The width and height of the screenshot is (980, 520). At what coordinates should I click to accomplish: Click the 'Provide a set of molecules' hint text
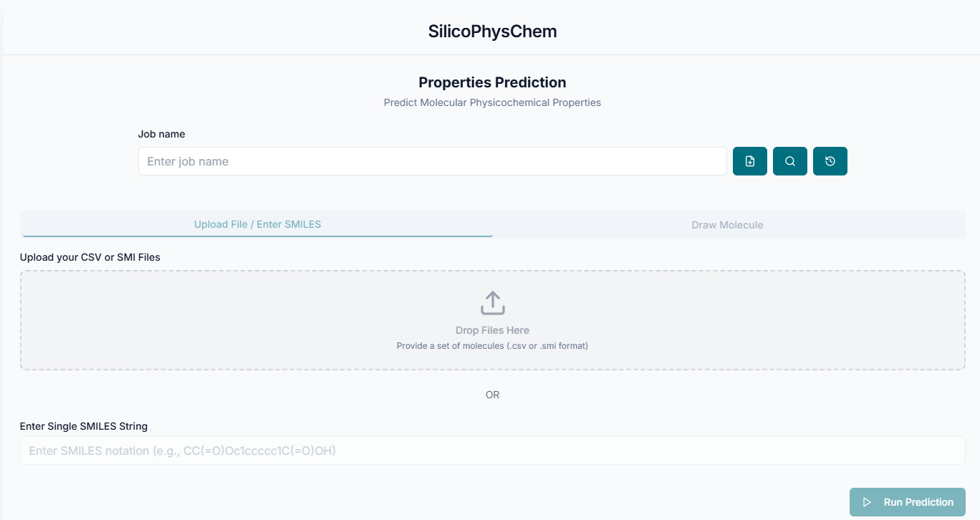coord(492,345)
